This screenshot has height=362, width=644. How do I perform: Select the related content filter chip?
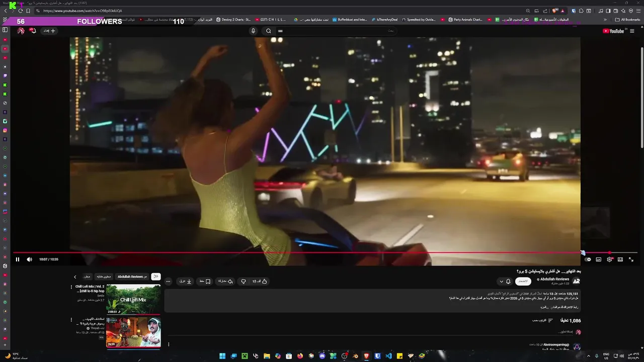pos(104,277)
